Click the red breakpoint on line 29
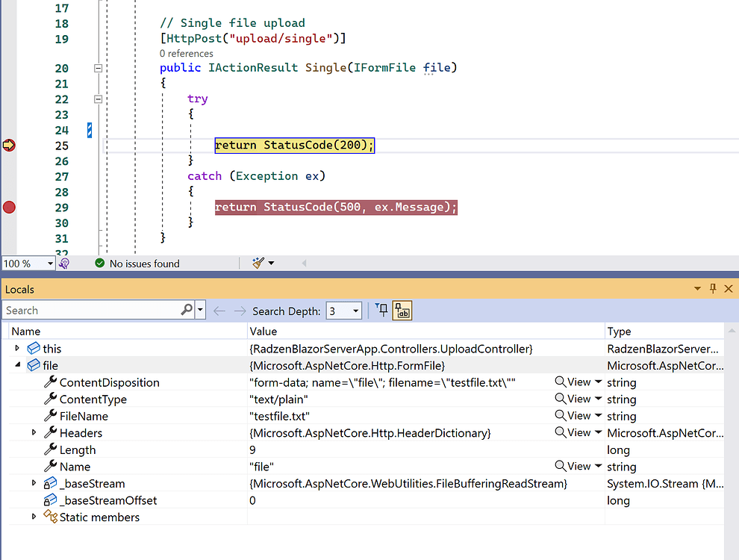Image resolution: width=739 pixels, height=560 pixels. pos(8,207)
